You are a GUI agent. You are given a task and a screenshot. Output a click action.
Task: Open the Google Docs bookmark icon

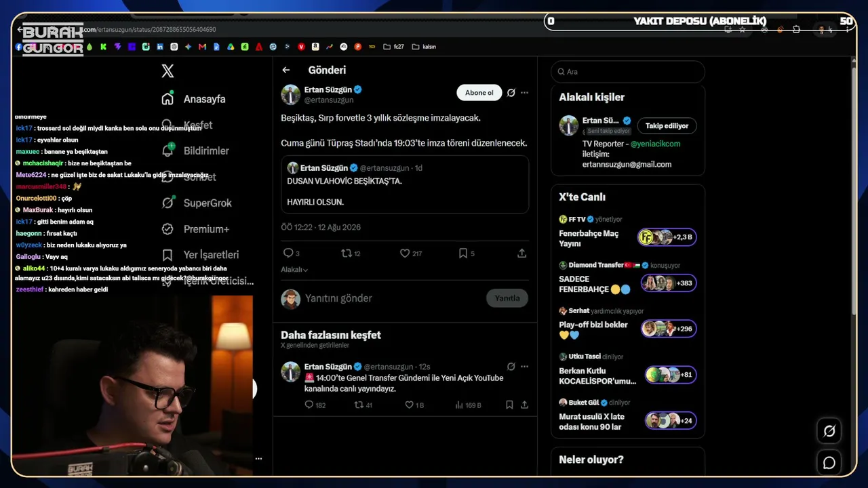coord(216,47)
